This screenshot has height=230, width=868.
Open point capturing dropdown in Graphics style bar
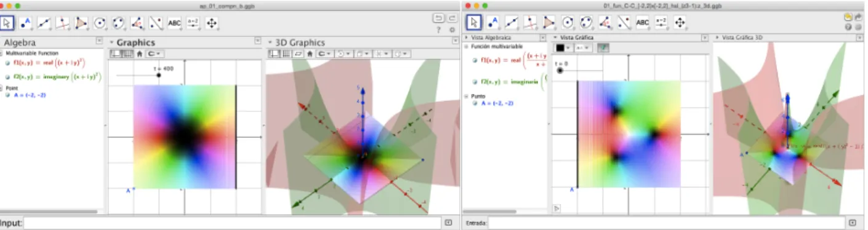click(x=154, y=54)
